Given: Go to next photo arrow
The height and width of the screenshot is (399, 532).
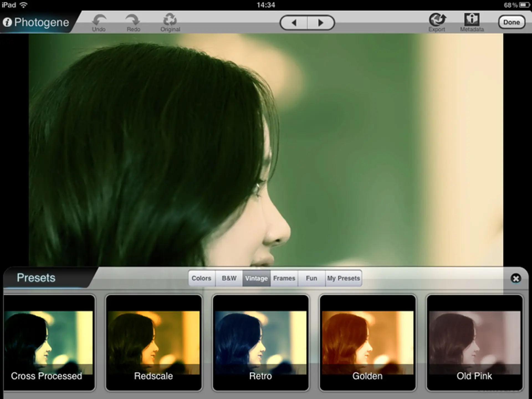Looking at the screenshot, I should point(321,23).
